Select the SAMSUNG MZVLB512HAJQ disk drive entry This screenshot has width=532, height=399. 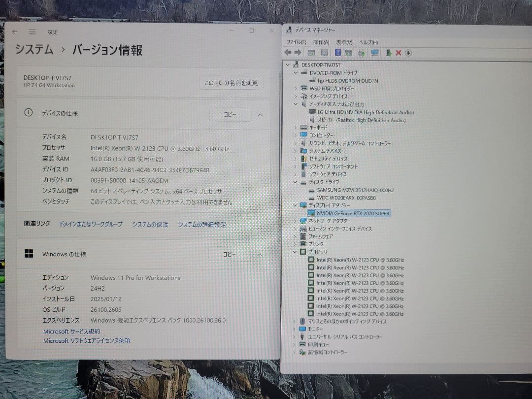pos(356,190)
